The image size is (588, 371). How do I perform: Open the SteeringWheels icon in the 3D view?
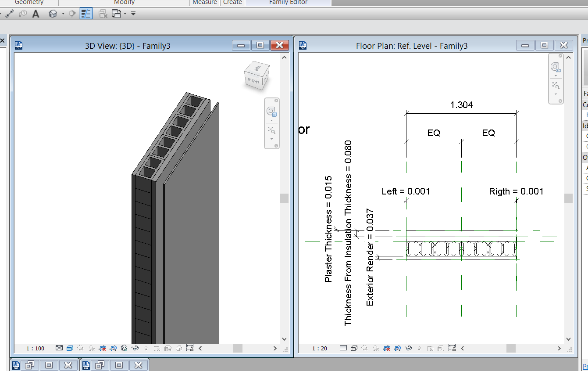(271, 112)
